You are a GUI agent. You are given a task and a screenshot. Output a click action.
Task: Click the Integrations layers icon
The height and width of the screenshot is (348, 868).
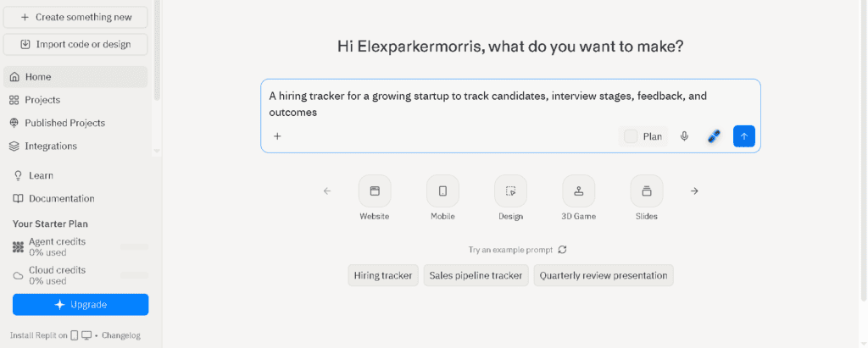[x=14, y=146]
